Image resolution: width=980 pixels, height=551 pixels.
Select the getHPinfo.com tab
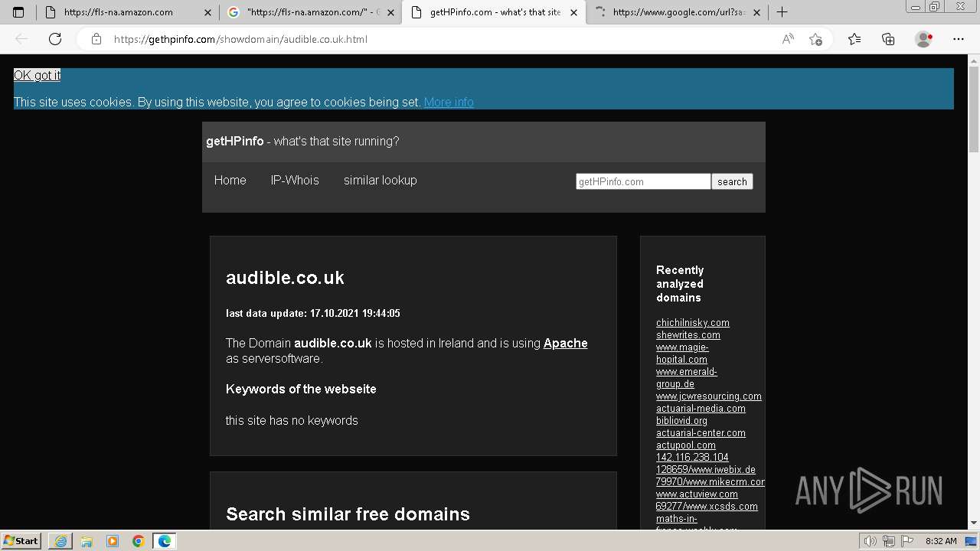(x=493, y=12)
